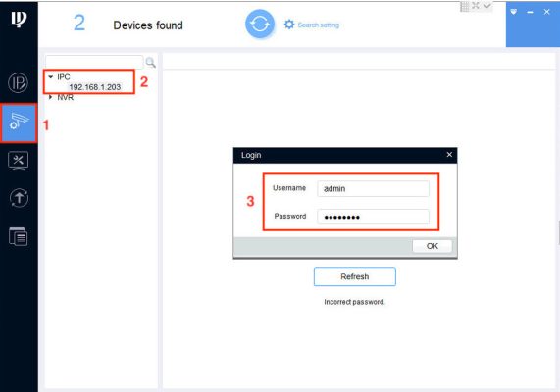Click the search magnifier icon
The image size is (560, 392).
(150, 63)
